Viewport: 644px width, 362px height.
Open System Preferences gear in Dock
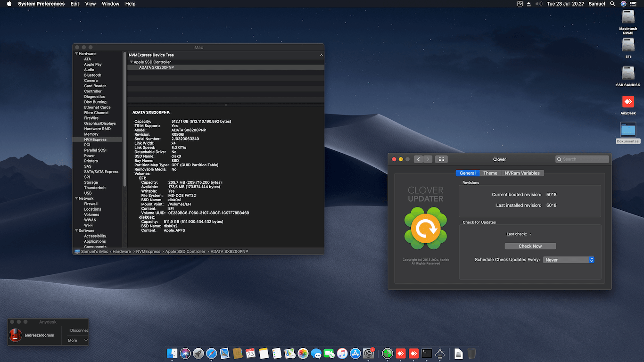click(369, 353)
